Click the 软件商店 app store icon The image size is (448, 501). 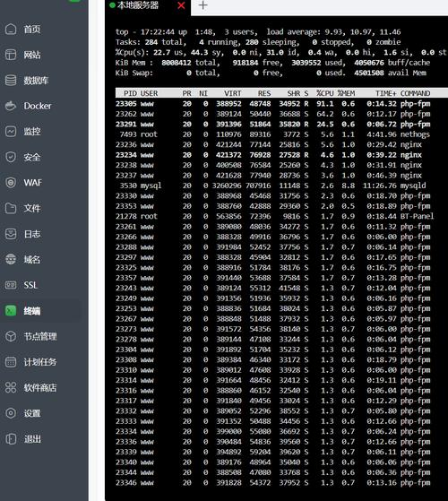pos(11,387)
